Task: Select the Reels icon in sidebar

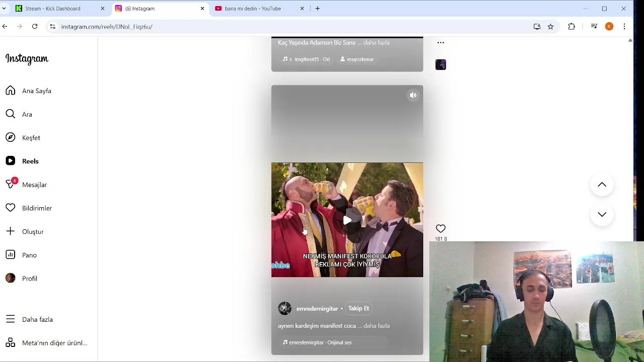Action: (x=11, y=161)
